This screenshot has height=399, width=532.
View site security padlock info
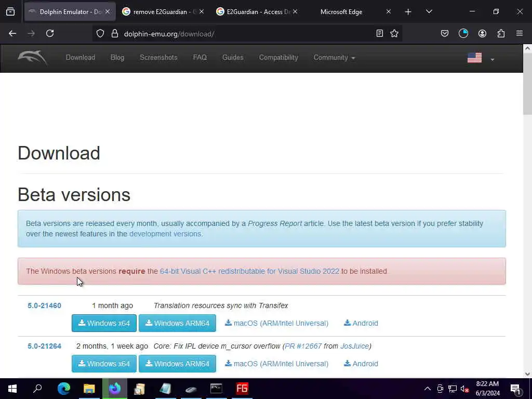[x=115, y=33]
